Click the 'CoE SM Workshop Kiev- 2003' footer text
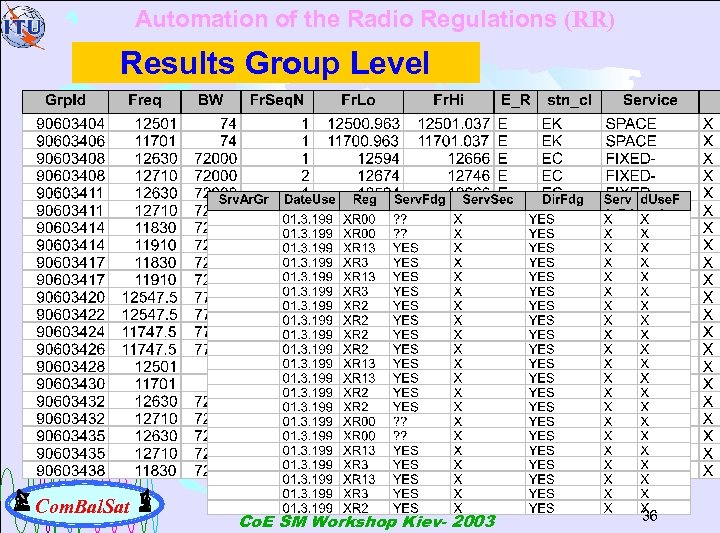The image size is (720, 533). pos(367,522)
